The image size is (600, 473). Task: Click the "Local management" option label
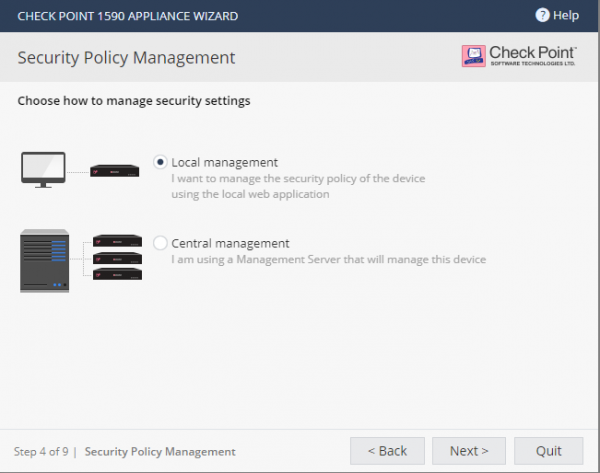click(224, 162)
